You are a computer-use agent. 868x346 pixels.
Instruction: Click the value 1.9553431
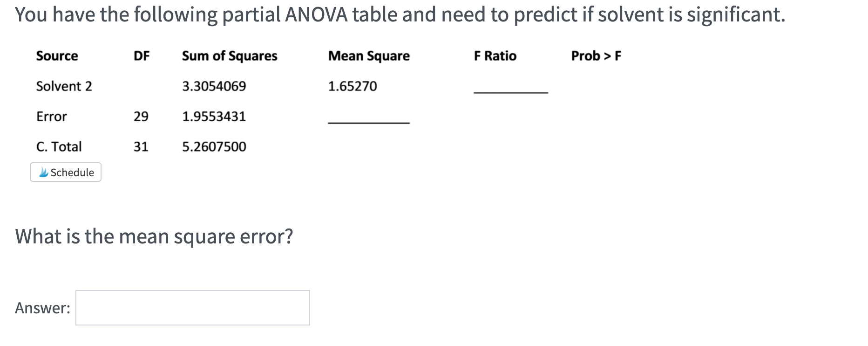[x=214, y=117]
